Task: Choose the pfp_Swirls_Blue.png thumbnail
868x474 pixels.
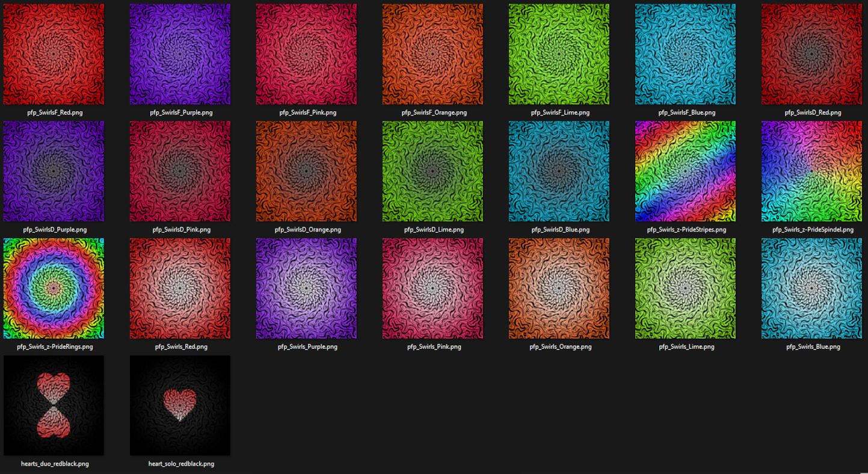Action: (x=811, y=288)
